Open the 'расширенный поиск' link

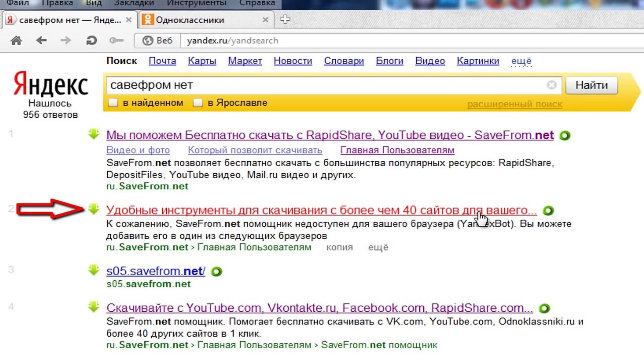point(515,104)
